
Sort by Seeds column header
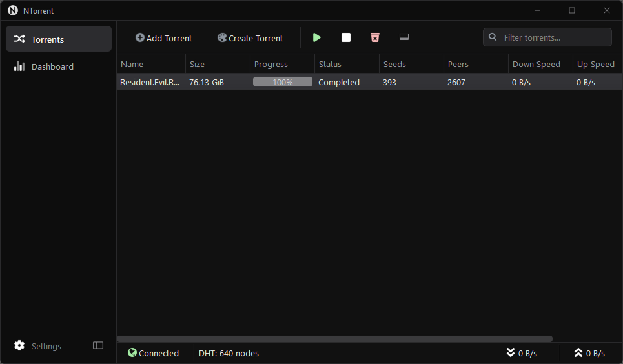[411, 64]
